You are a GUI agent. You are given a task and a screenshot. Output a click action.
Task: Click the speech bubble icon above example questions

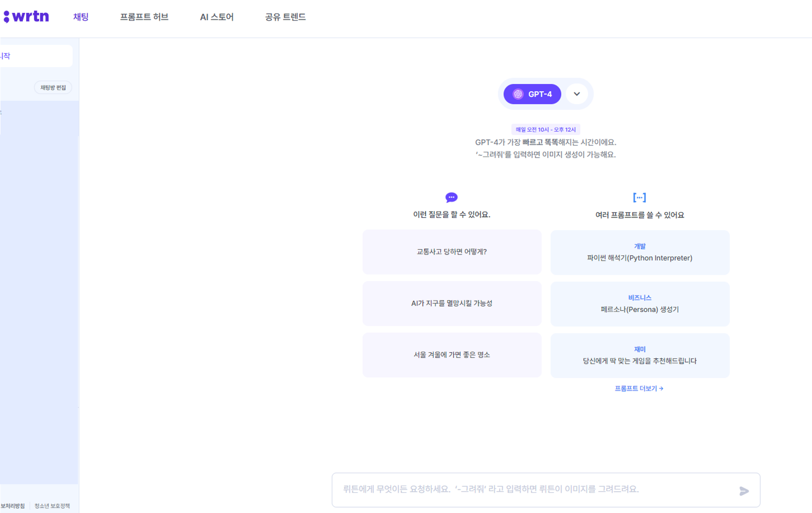451,197
